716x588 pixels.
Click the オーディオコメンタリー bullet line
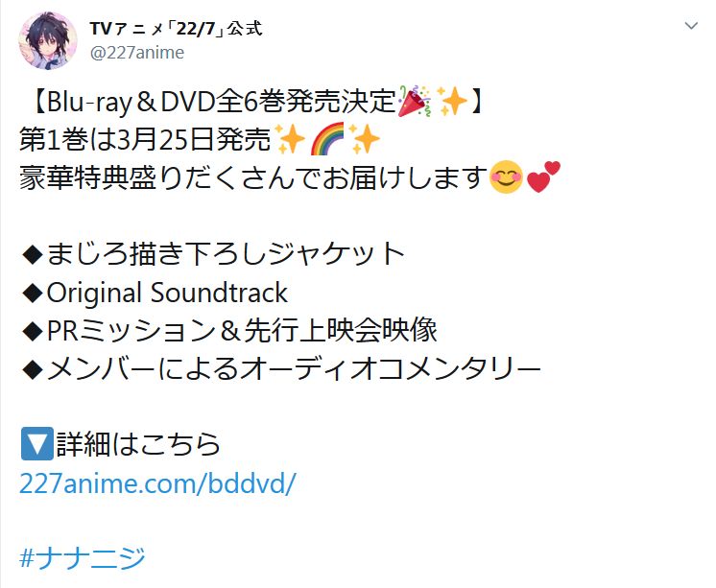point(281,368)
